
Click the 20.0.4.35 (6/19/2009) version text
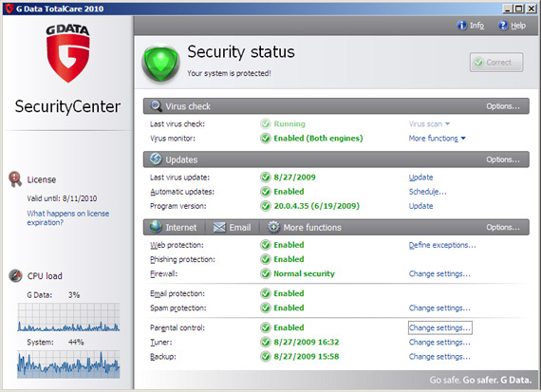point(316,206)
